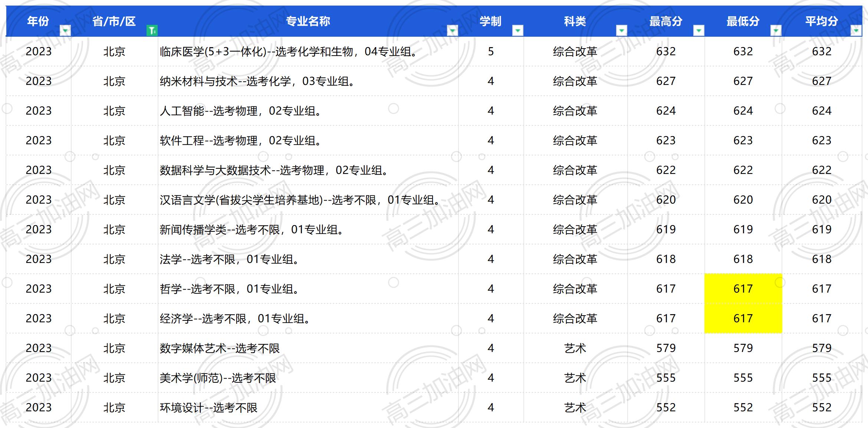The image size is (868, 428).
Task: Select the 年份 header cell
Action: pyautogui.click(x=39, y=21)
